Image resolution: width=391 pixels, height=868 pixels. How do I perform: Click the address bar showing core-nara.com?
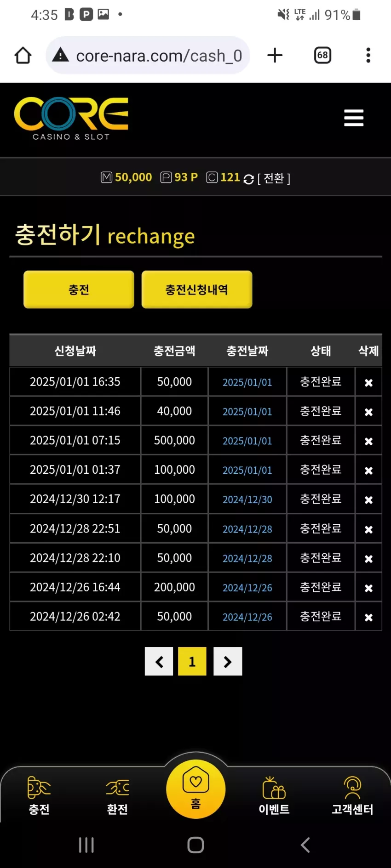pos(148,56)
